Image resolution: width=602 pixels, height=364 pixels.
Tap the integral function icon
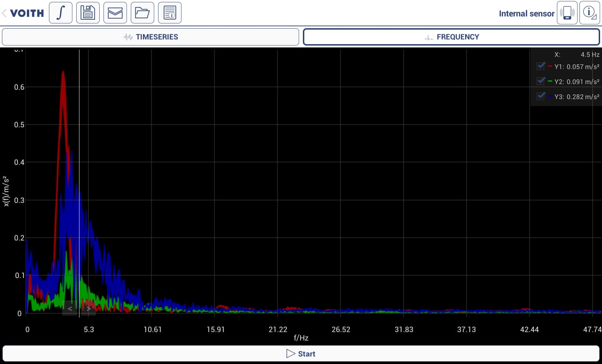pyautogui.click(x=61, y=13)
